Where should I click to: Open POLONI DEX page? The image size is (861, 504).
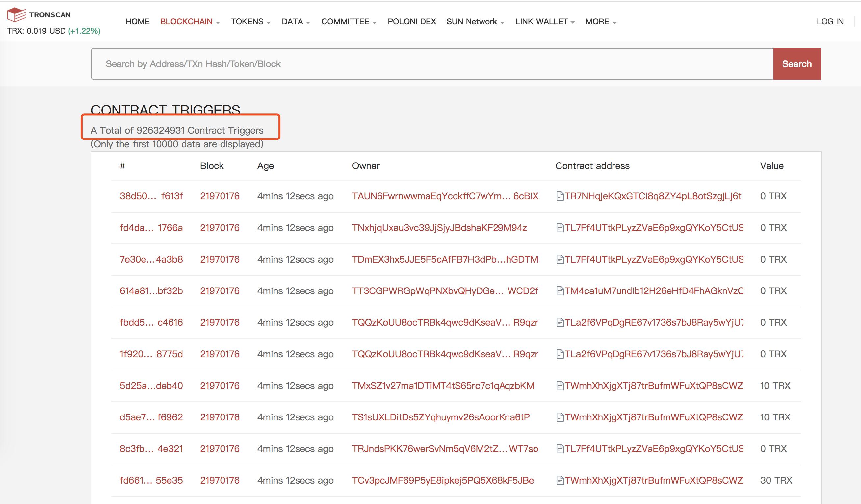(412, 22)
